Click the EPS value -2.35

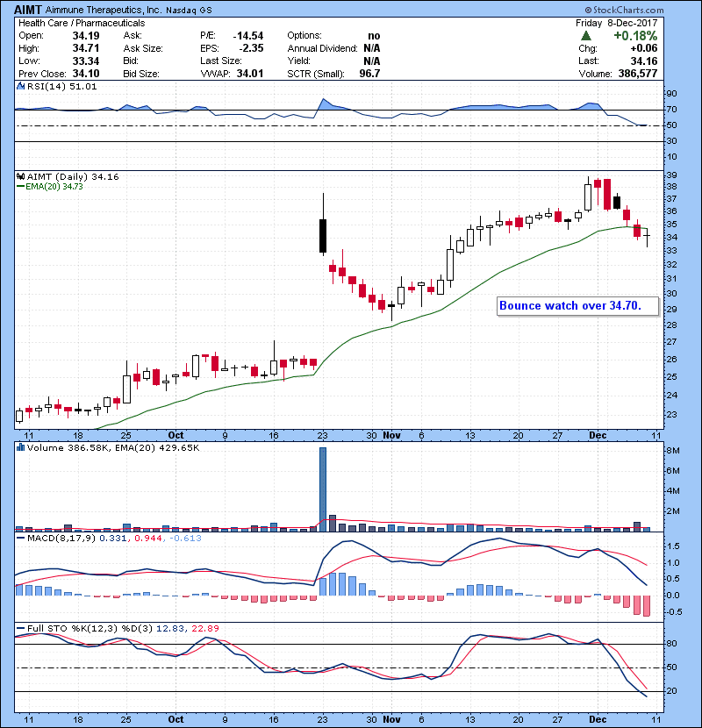(251, 48)
